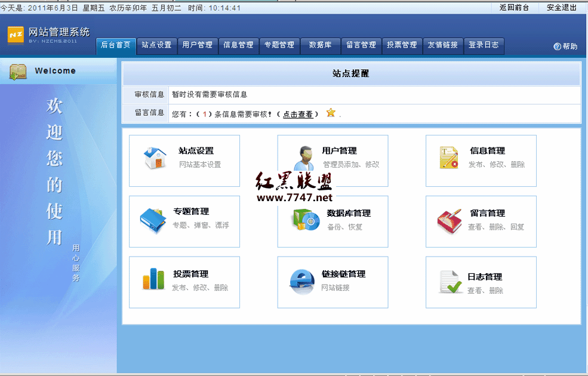Open the 数据库 tab
Screen dimensions: 588x376
coord(320,45)
